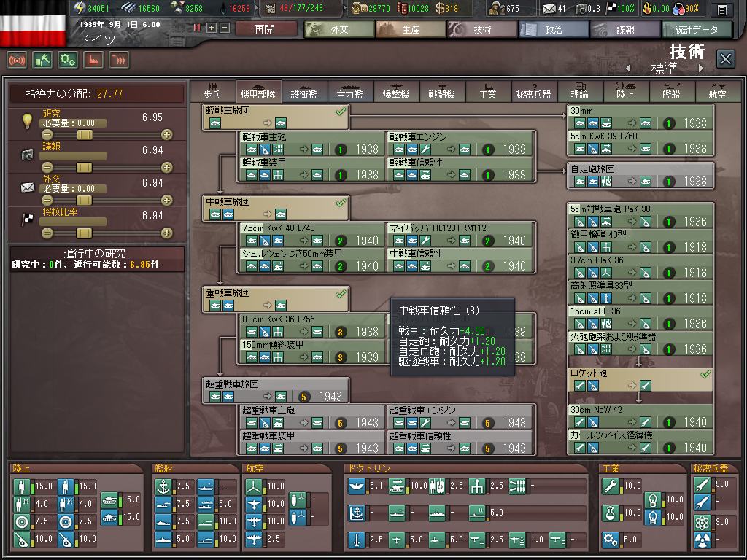The height and width of the screenshot is (560, 747).
Task: Click the green gears icon under the flag
Action: tap(68, 61)
